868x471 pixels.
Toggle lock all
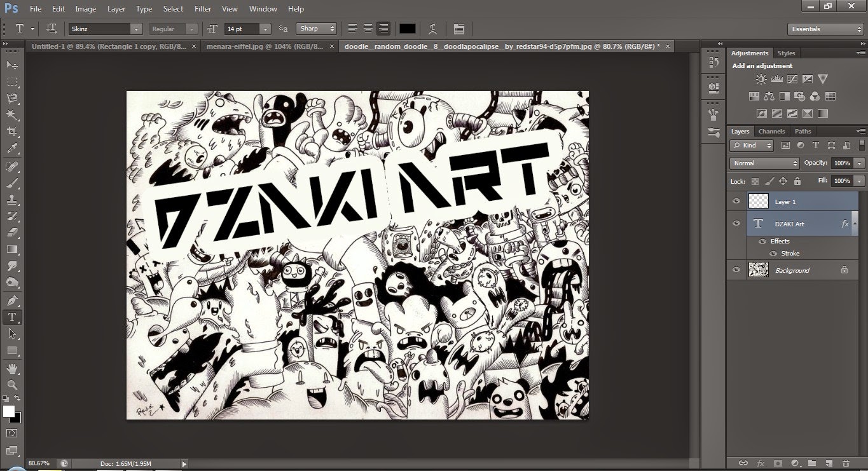pyautogui.click(x=797, y=181)
